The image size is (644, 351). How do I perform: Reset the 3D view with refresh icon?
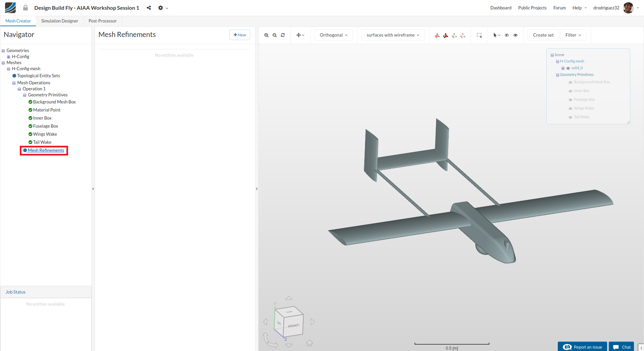pos(283,35)
